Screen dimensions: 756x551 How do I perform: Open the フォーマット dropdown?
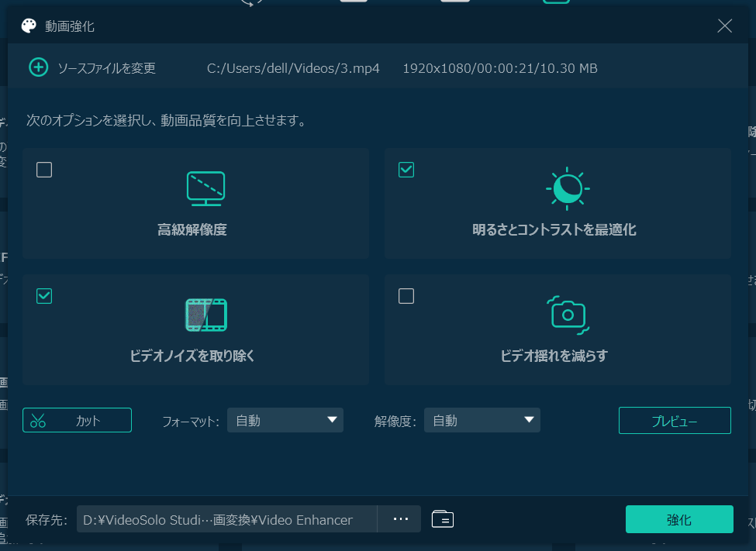pyautogui.click(x=285, y=420)
